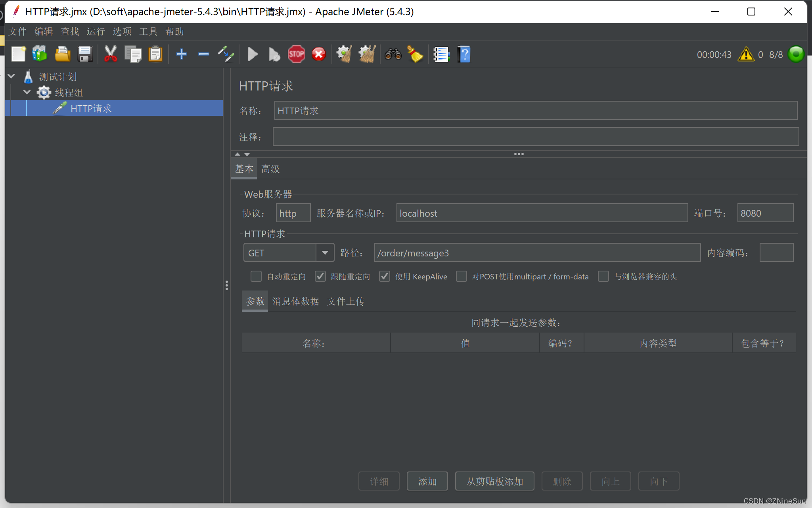The image size is (812, 508).
Task: Open the Function Helper list icon
Action: click(441, 54)
